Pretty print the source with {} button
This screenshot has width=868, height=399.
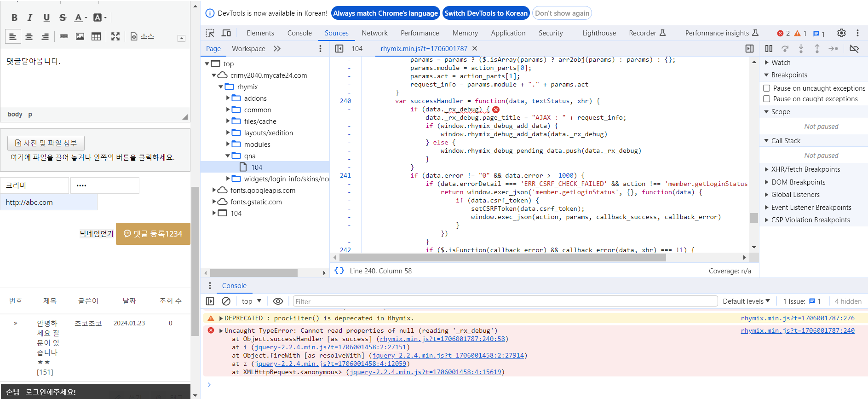[339, 271]
